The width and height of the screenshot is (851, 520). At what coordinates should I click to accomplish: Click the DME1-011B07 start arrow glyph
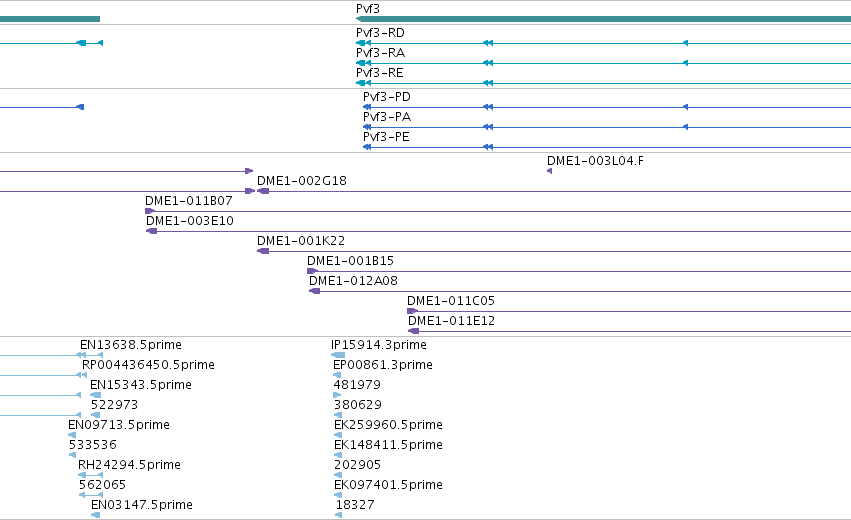tap(150, 211)
